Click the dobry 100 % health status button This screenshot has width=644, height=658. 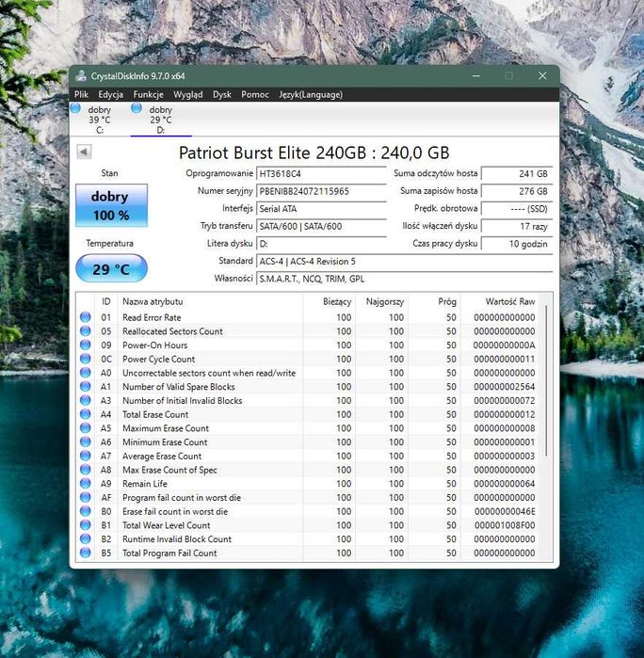[x=111, y=205]
